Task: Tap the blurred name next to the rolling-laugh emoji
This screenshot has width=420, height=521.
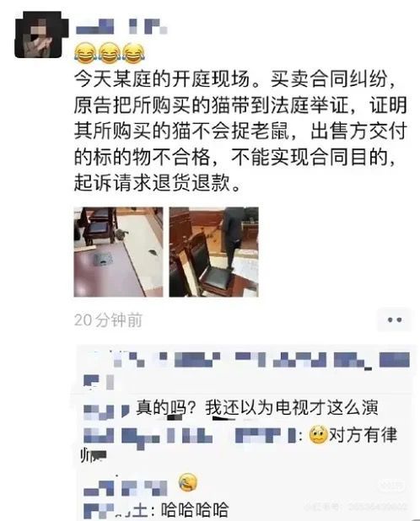Action: pyautogui.click(x=126, y=487)
